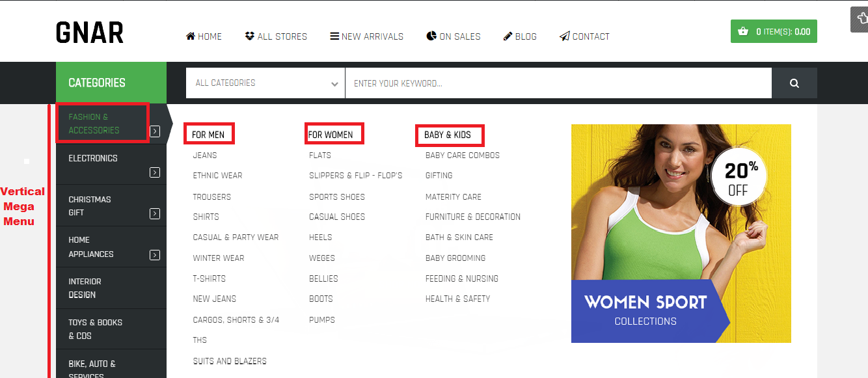Click the Gifting link
This screenshot has width=868, height=378.
pos(439,176)
